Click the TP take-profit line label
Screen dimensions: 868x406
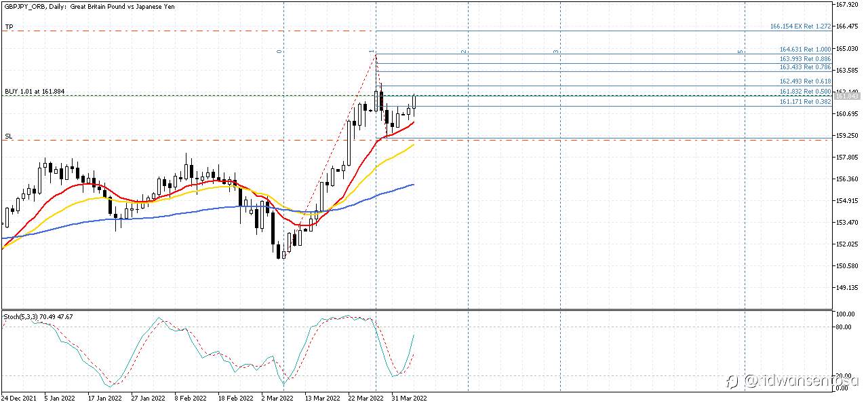pos(9,27)
